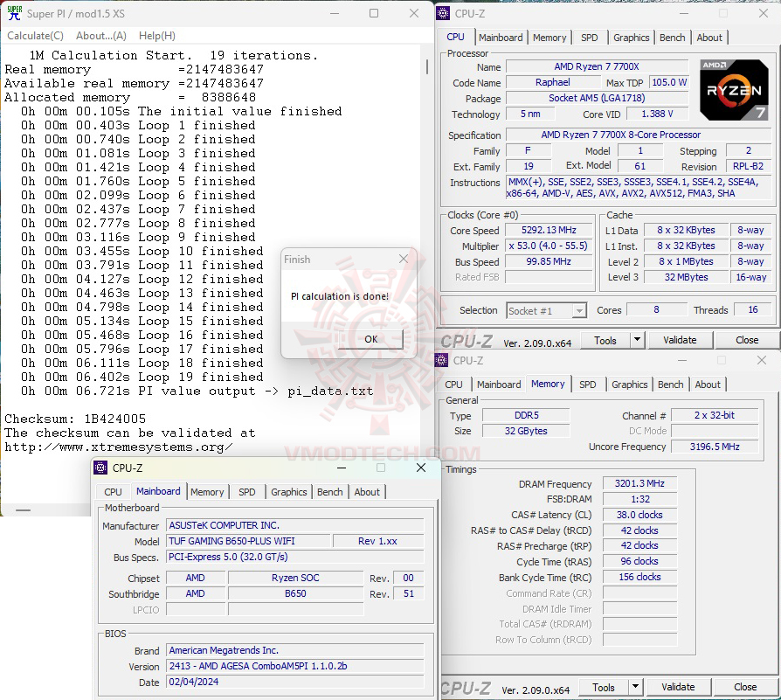Close the Finish dialog

(x=404, y=259)
